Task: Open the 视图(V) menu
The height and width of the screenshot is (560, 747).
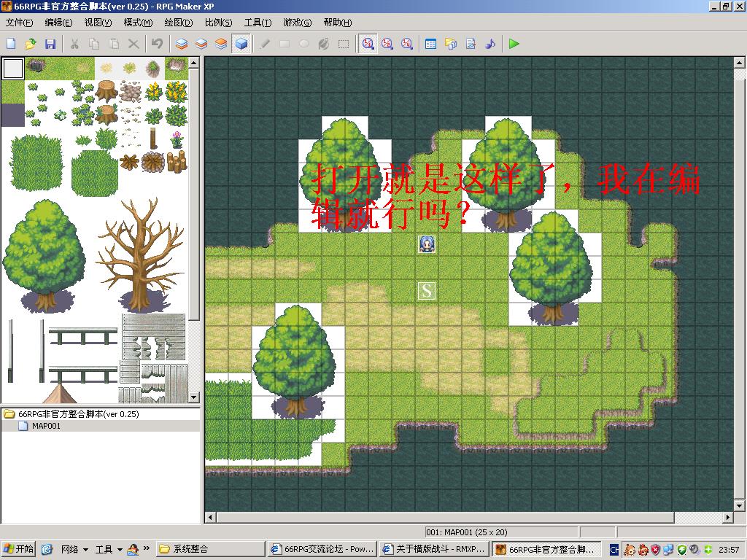Action: (98, 23)
